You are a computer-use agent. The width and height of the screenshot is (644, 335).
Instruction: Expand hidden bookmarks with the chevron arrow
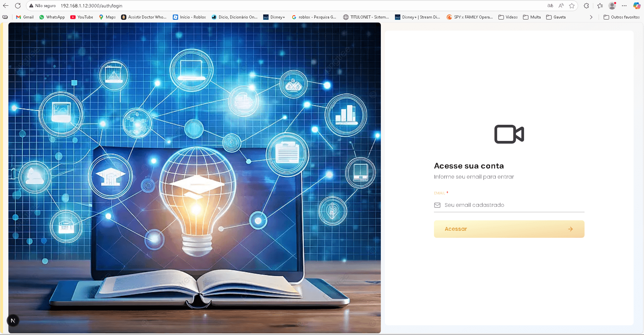(x=591, y=17)
